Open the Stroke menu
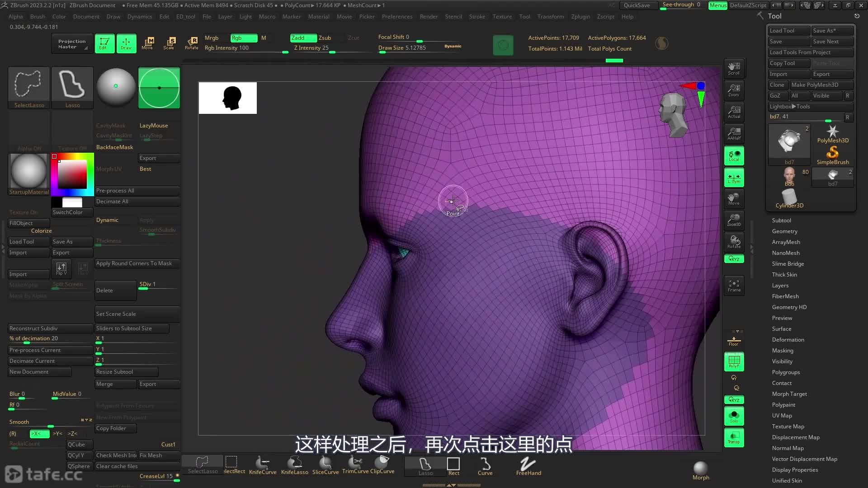This screenshot has height=488, width=868. (476, 17)
